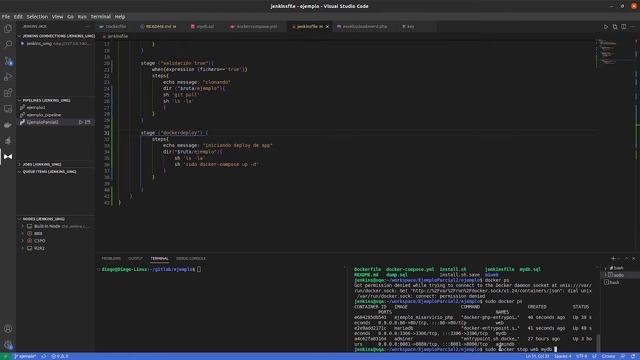Open Manage gear at activity bar bottom
The image size is (640, 360).
pyautogui.click(x=8, y=345)
